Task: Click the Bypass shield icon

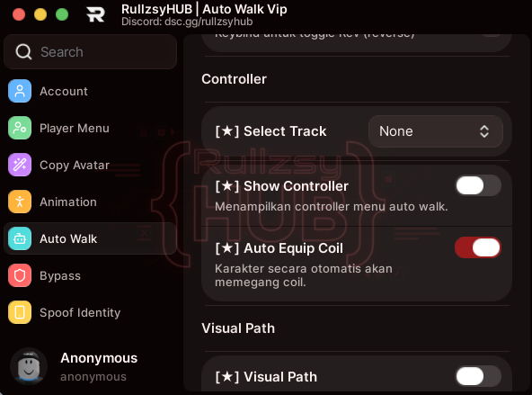Action: [20, 275]
